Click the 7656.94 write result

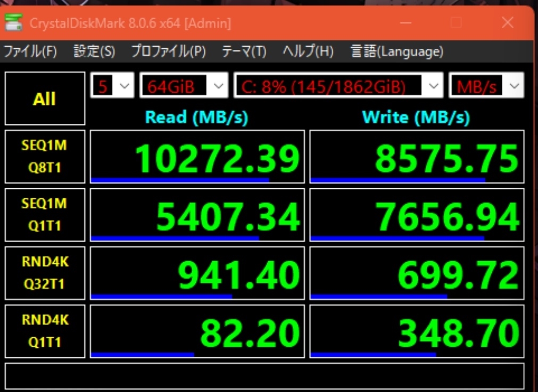click(417, 215)
